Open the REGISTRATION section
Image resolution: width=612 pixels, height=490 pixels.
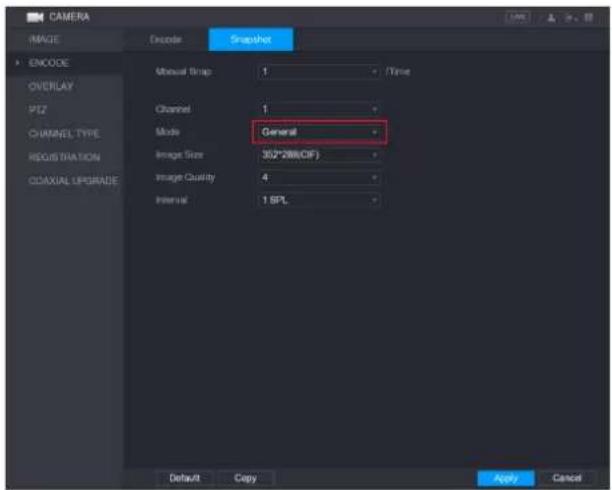(65, 157)
